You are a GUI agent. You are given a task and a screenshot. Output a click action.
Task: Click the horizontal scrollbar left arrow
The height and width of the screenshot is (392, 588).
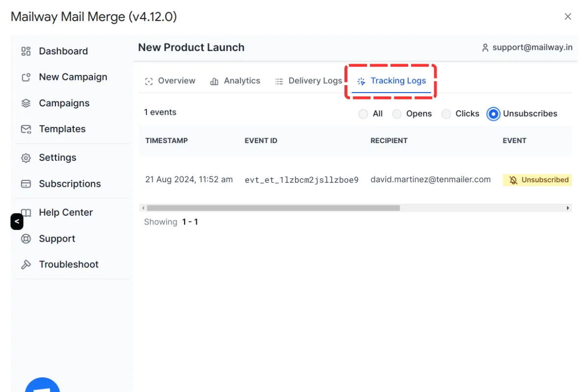coord(143,208)
